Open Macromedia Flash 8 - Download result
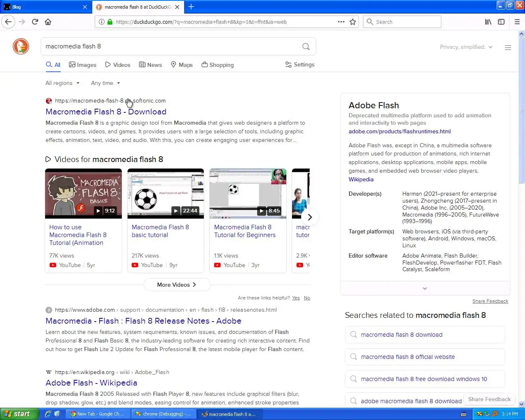This screenshot has height=420, width=525. (x=106, y=112)
